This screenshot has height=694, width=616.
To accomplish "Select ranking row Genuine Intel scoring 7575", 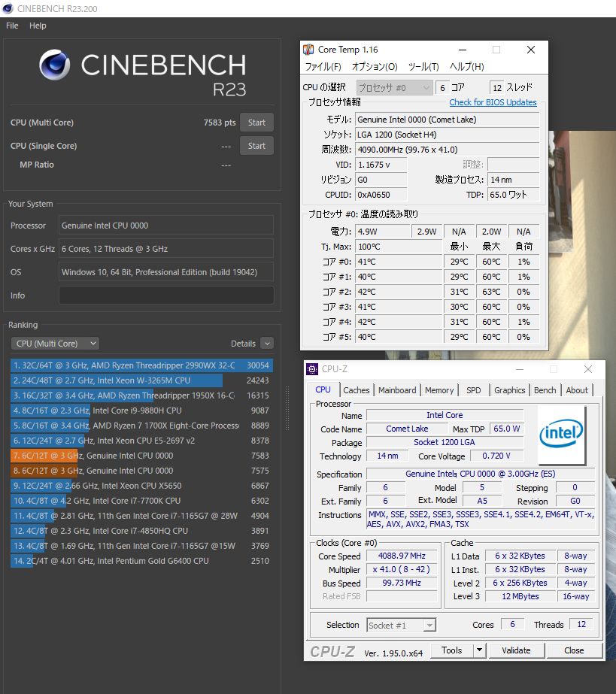I will tap(141, 471).
